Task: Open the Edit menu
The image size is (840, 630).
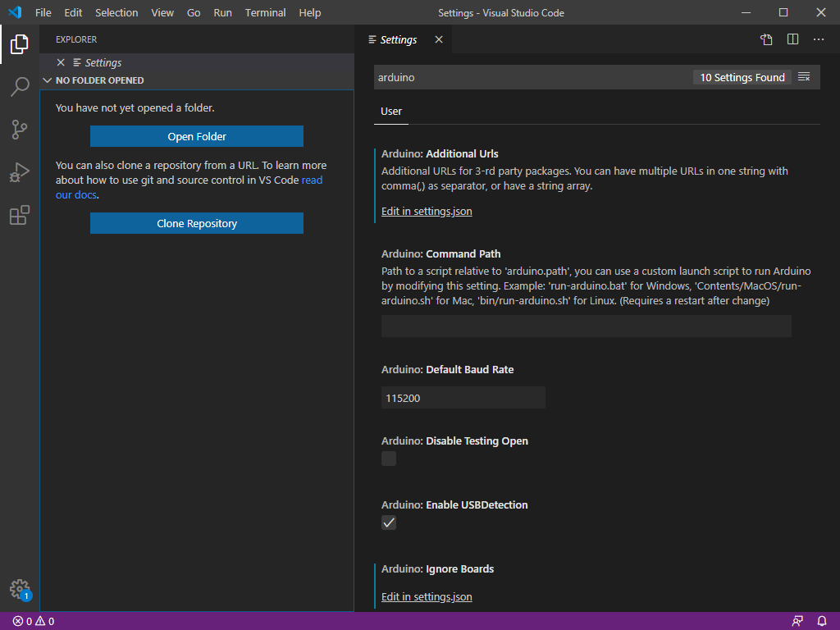Action: point(73,12)
